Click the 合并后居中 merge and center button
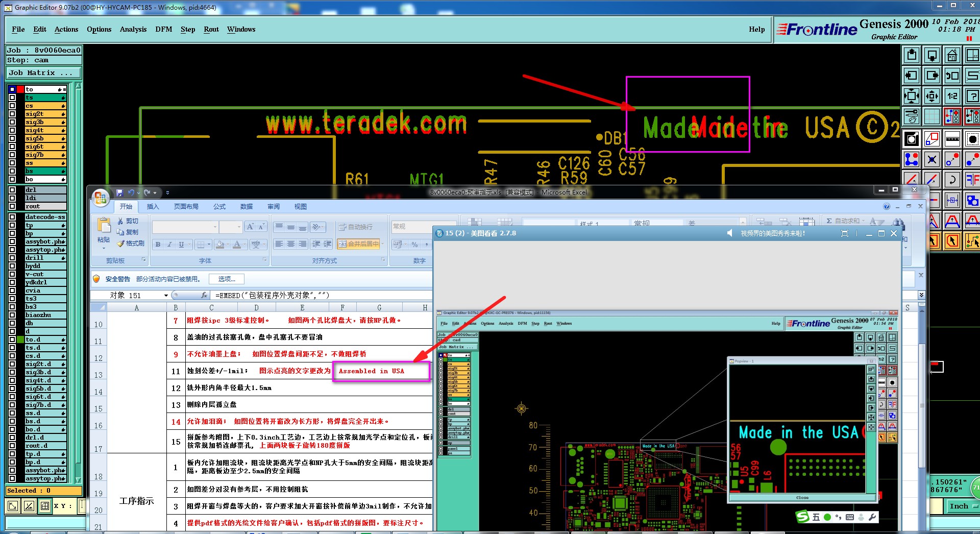The image size is (980, 534). click(358, 244)
